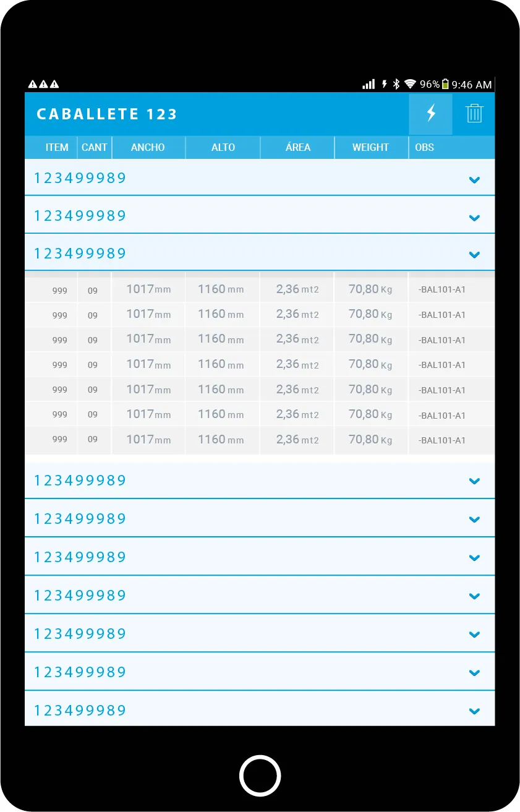Tap the signal strength bars in the status bar
The height and width of the screenshot is (812, 520).
pos(369,84)
